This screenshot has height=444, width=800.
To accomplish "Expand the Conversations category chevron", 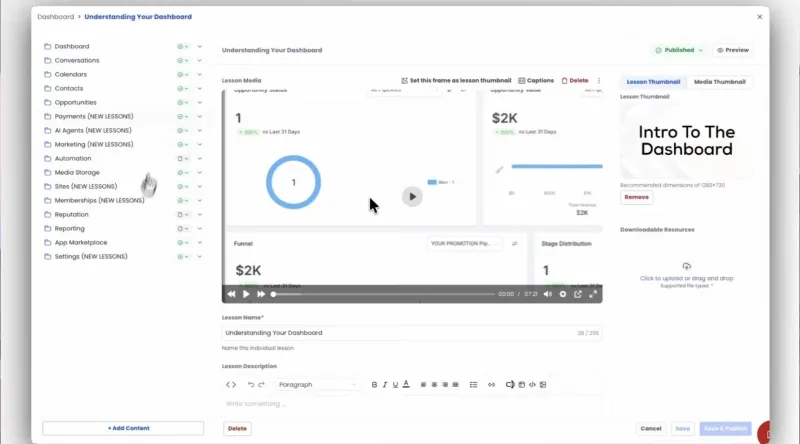I will pyautogui.click(x=199, y=60).
